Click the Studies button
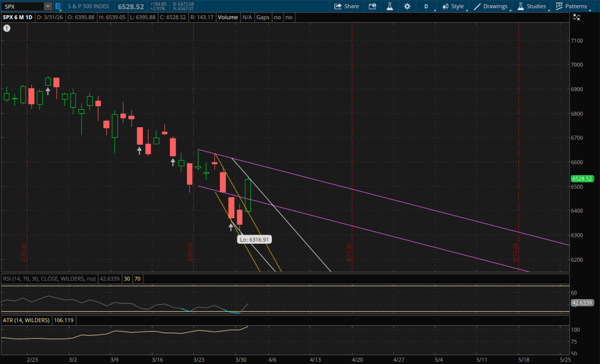Image resolution: width=600 pixels, height=364 pixels. click(x=532, y=6)
